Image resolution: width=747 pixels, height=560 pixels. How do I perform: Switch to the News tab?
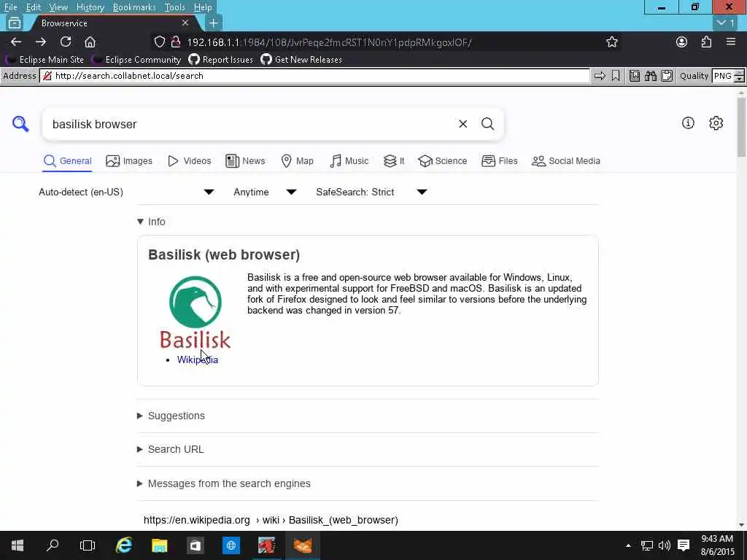pos(245,161)
